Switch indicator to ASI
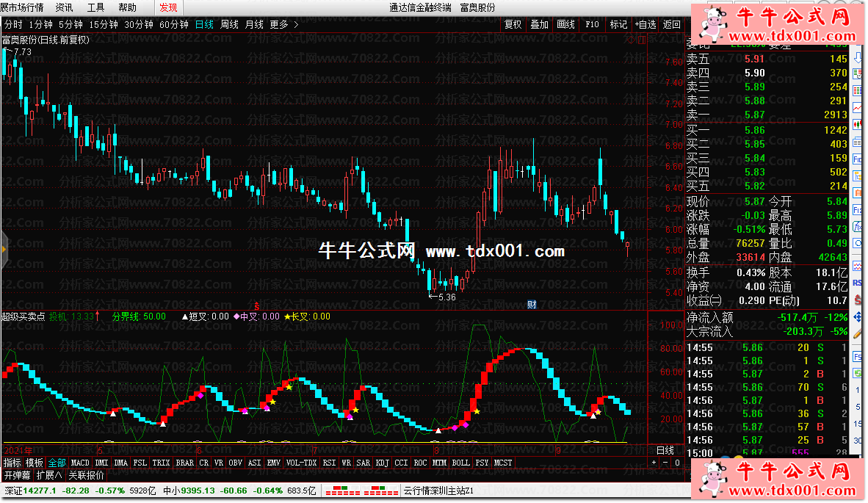This screenshot has height=503, width=868. click(x=255, y=463)
